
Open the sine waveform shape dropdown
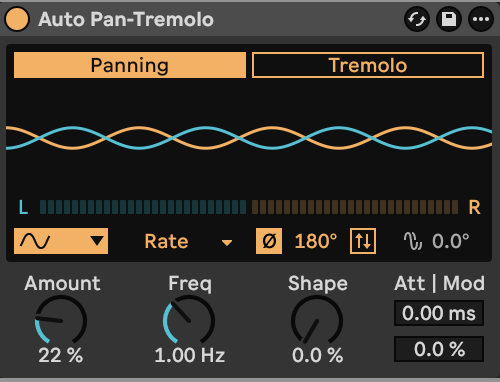61,241
